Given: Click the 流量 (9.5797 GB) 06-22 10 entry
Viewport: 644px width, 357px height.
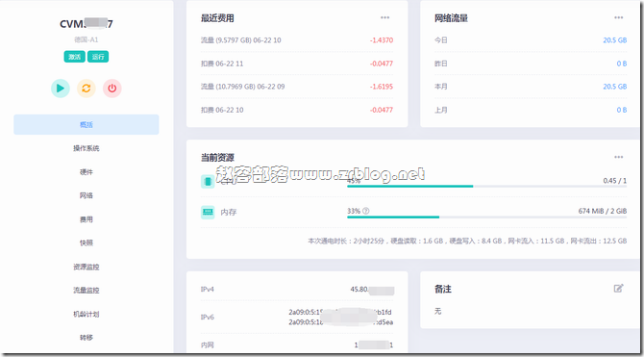Looking at the screenshot, I should pyautogui.click(x=241, y=40).
